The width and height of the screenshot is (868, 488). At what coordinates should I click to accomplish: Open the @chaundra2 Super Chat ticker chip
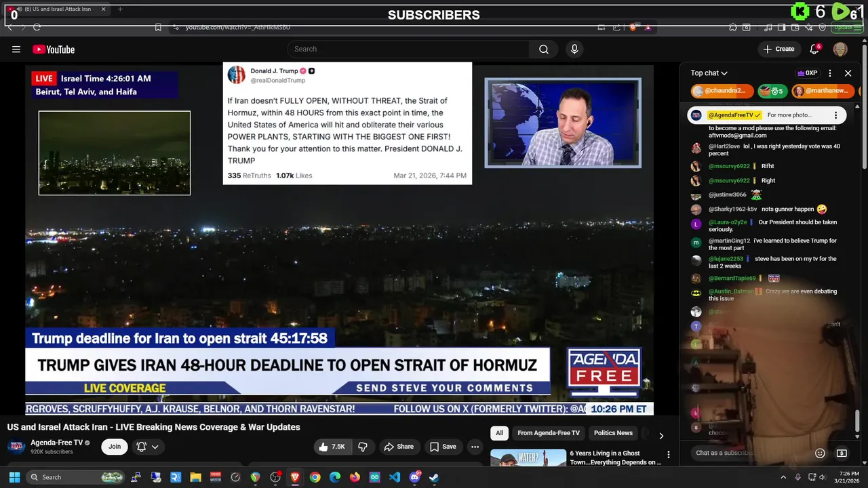(x=722, y=91)
